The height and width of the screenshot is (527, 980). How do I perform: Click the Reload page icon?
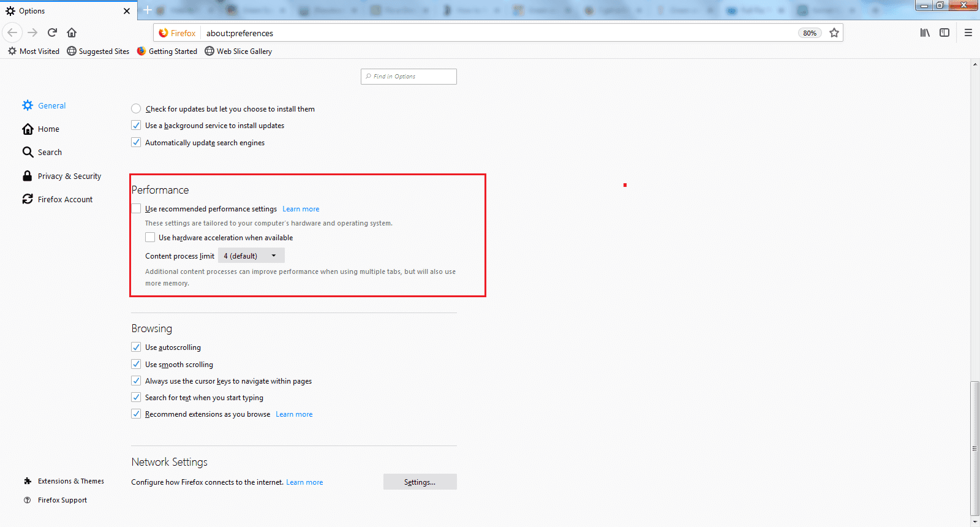[53, 32]
